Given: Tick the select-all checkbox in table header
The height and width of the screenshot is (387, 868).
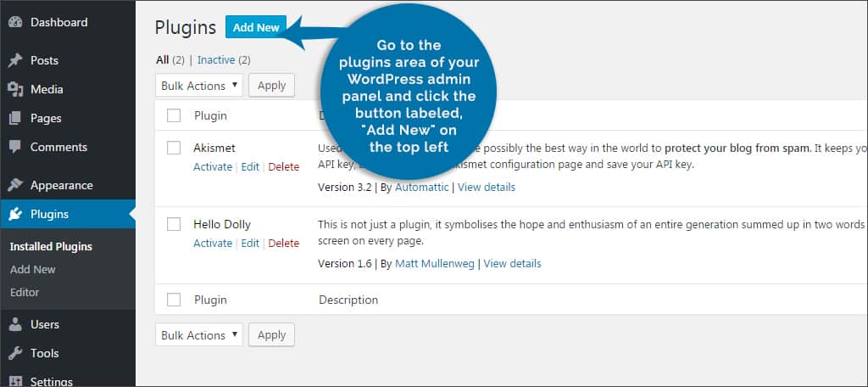Looking at the screenshot, I should click(174, 115).
